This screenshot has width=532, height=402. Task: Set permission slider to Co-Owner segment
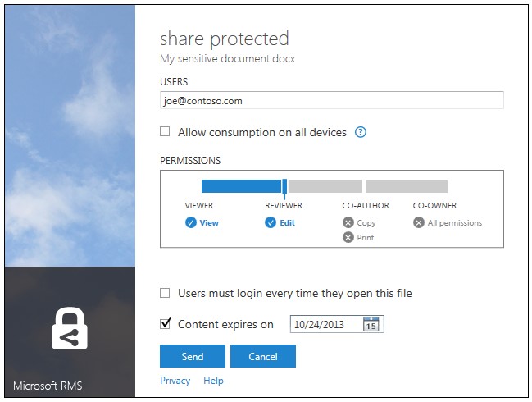click(406, 186)
